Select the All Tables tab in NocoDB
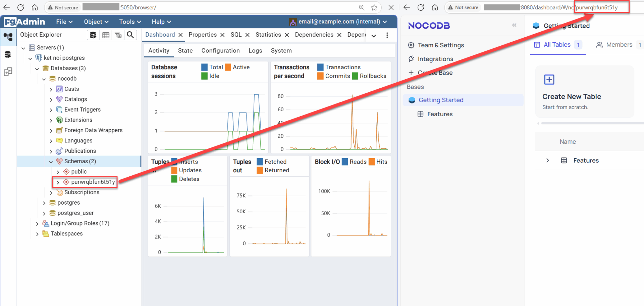This screenshot has width=644, height=306. click(x=558, y=45)
